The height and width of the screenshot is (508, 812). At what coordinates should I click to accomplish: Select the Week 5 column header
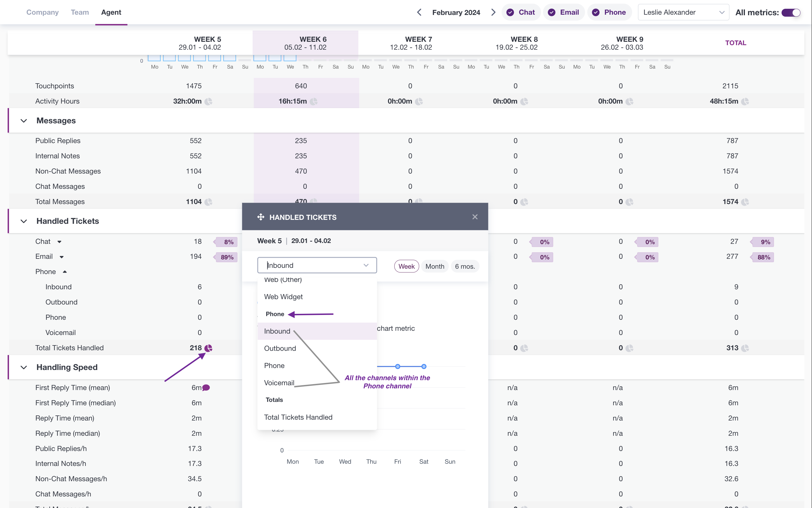click(200, 43)
